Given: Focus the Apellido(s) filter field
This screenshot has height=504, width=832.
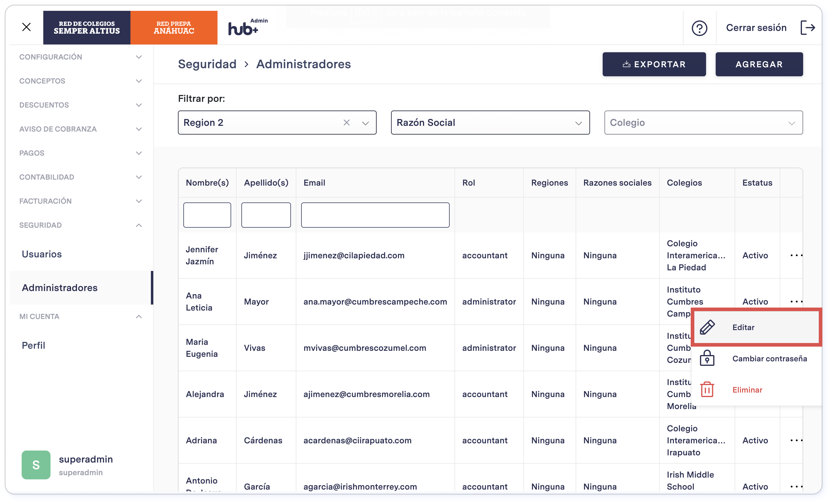Looking at the screenshot, I should click(x=266, y=215).
